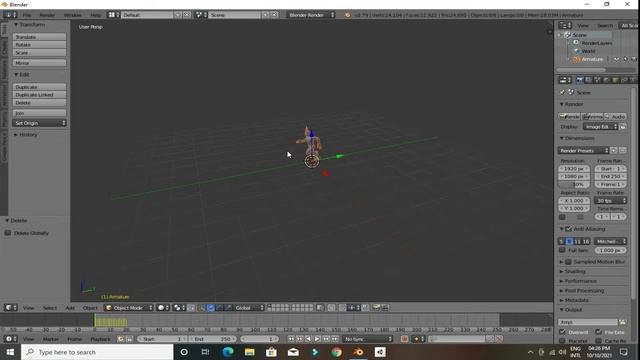Select 16 anti-aliasing samples
640x360 pixels.
tap(585, 241)
